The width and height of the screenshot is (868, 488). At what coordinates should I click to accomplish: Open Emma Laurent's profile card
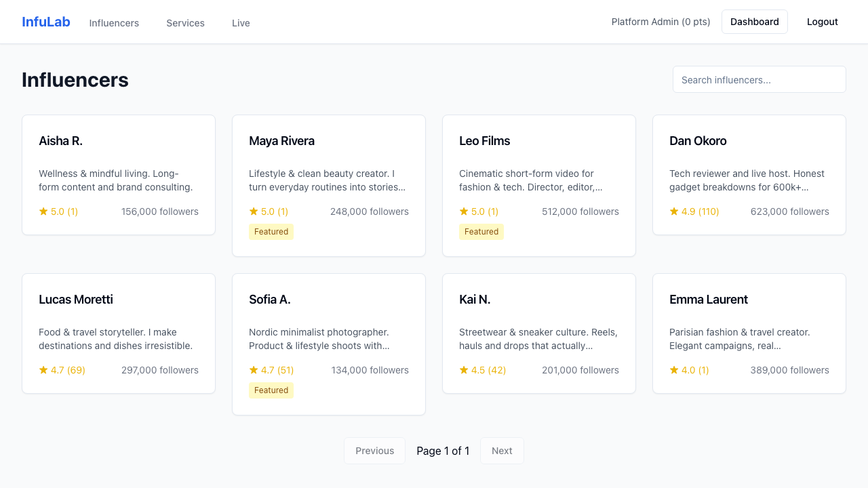(749, 333)
